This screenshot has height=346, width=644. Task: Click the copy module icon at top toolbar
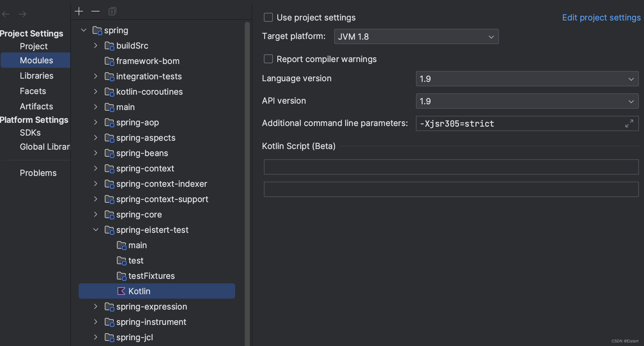pos(112,12)
